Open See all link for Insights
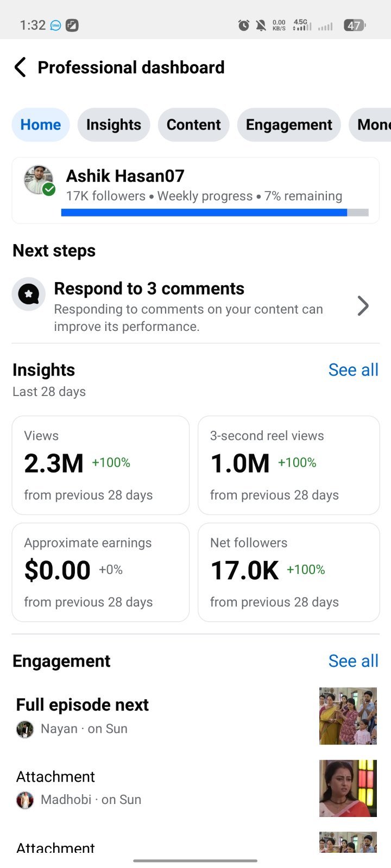Image resolution: width=391 pixels, height=868 pixels. pos(354,370)
